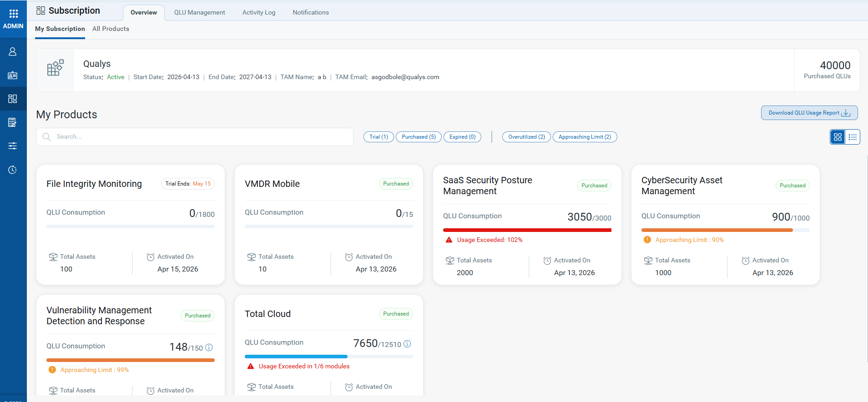This screenshot has width=868, height=402.
Task: Click the Qualys subscription grid logo
Action: (x=56, y=68)
